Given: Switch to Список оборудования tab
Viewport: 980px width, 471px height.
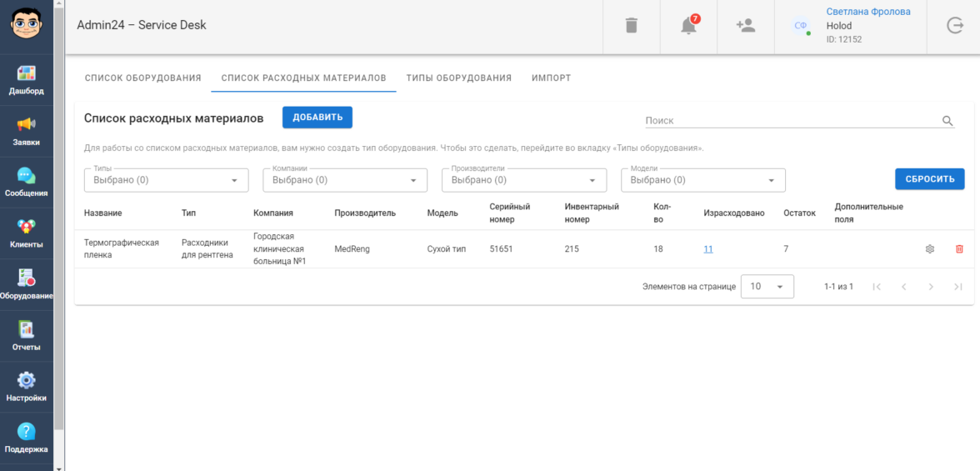Looking at the screenshot, I should pos(143,78).
